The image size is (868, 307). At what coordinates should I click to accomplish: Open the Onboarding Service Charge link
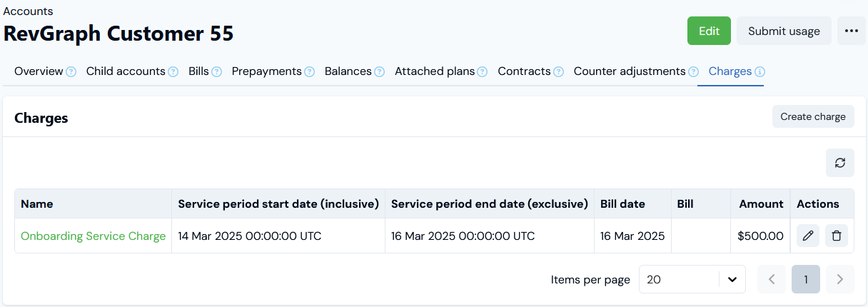[x=93, y=236]
